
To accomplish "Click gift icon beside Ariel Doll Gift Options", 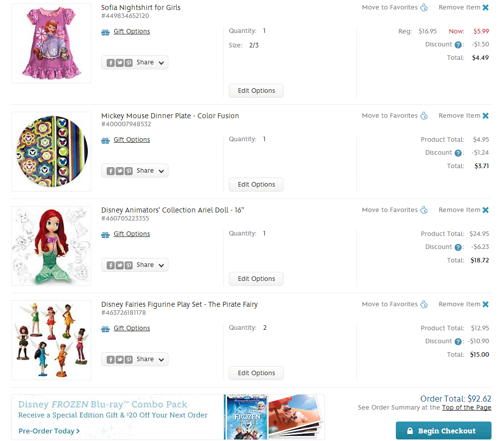I will tap(105, 235).
